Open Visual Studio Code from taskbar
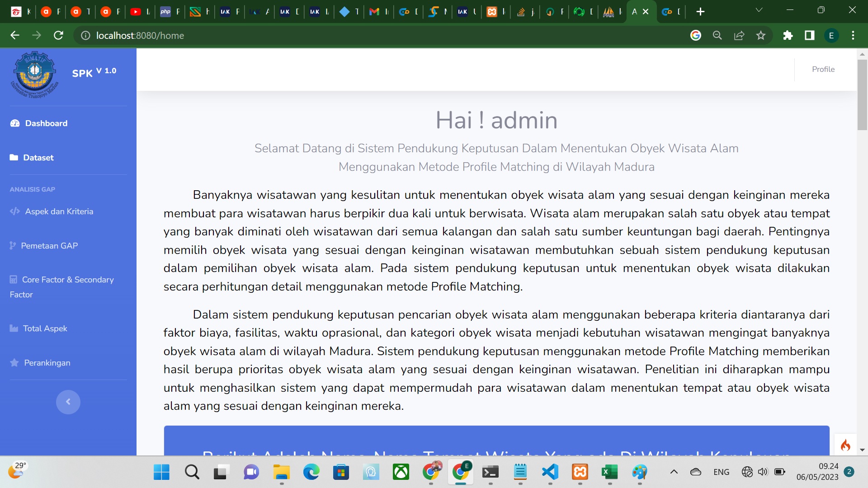The image size is (868, 488). coord(550,472)
